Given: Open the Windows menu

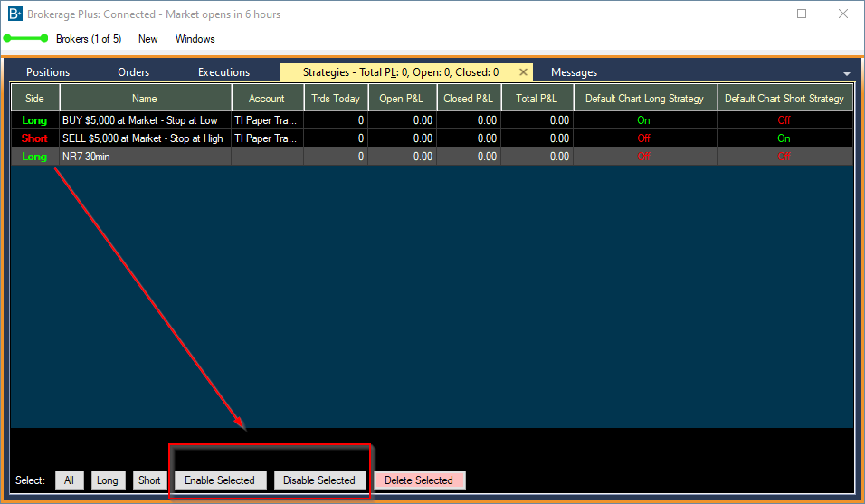Looking at the screenshot, I should coord(195,39).
